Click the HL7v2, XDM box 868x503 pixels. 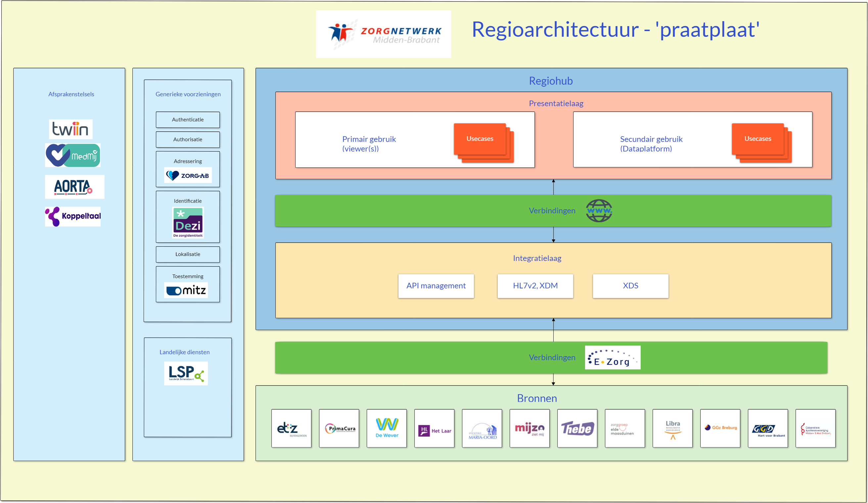535,286
